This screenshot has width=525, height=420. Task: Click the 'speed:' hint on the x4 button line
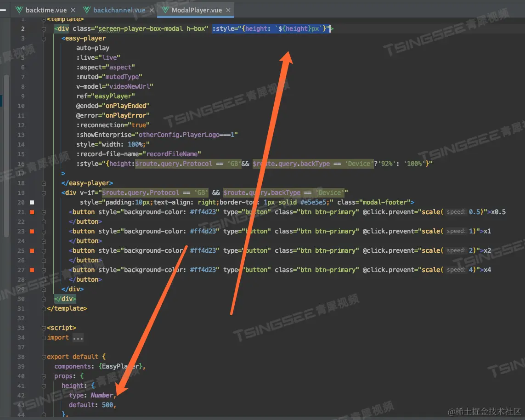coord(456,270)
